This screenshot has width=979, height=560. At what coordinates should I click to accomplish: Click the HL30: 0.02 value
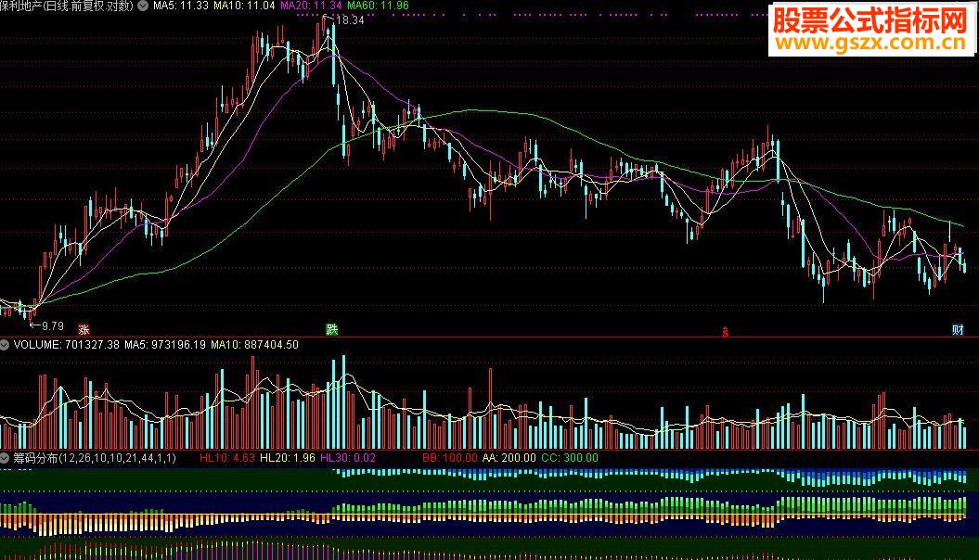click(348, 458)
